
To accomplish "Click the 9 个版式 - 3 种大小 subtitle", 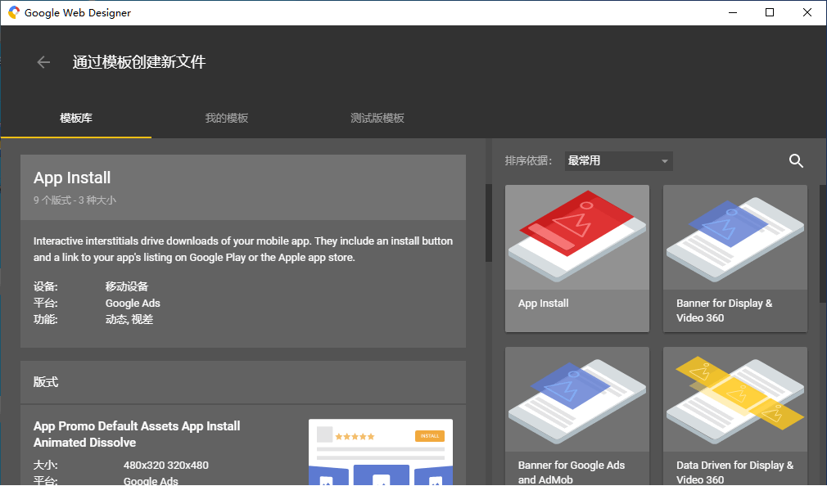I will 75,200.
